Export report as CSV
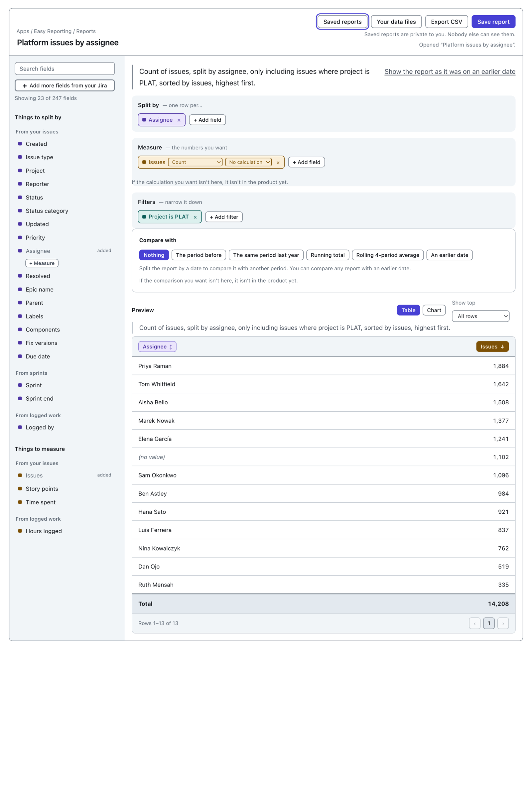Screen dimensions: 532x798 coord(446,22)
